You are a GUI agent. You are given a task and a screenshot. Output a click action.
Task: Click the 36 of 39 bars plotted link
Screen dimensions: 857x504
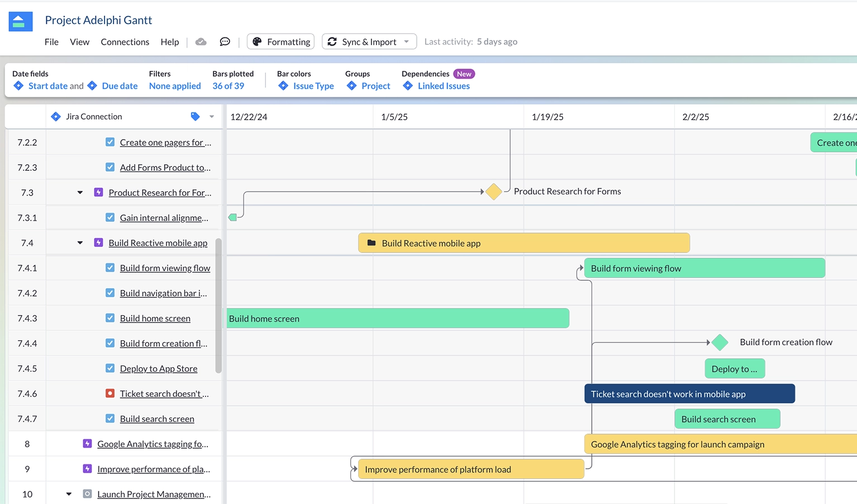[x=228, y=85]
